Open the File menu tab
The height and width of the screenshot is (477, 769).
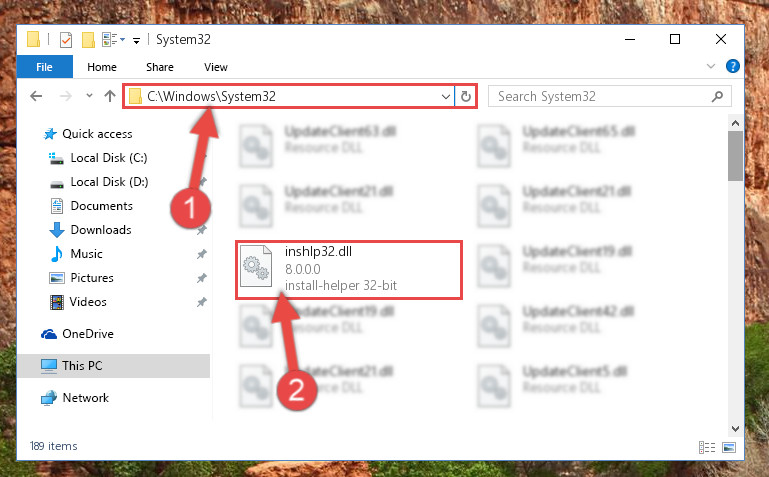[45, 67]
